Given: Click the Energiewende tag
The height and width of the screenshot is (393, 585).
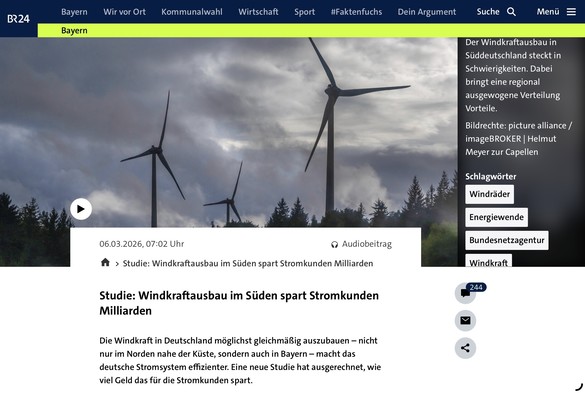Looking at the screenshot, I should pos(496,217).
